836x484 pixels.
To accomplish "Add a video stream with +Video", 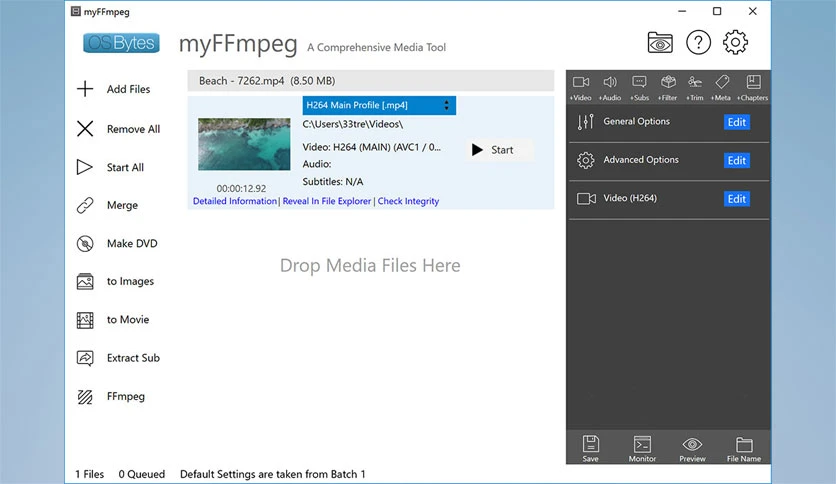I will [581, 87].
